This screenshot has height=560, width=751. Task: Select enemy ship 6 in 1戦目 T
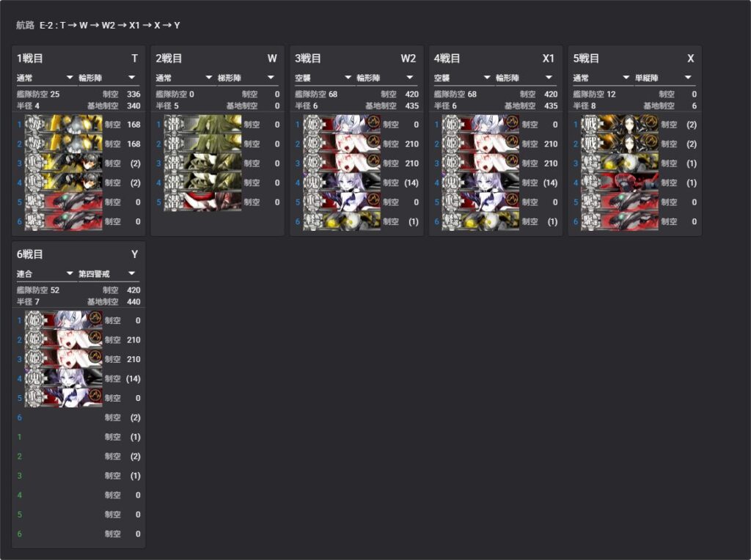pyautogui.click(x=63, y=221)
